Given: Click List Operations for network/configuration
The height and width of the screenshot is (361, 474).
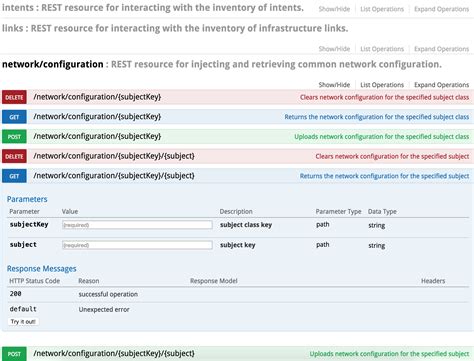Looking at the screenshot, I should click(382, 85).
